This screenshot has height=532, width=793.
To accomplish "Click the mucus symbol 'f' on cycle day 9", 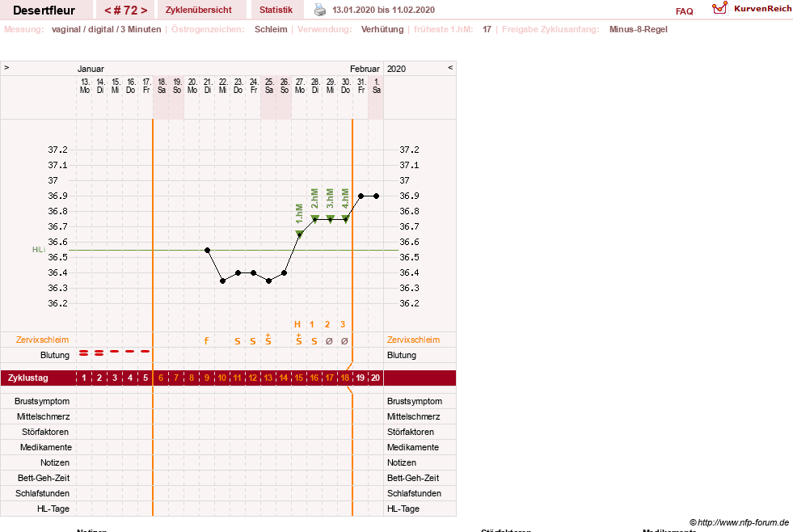I will click(206, 341).
